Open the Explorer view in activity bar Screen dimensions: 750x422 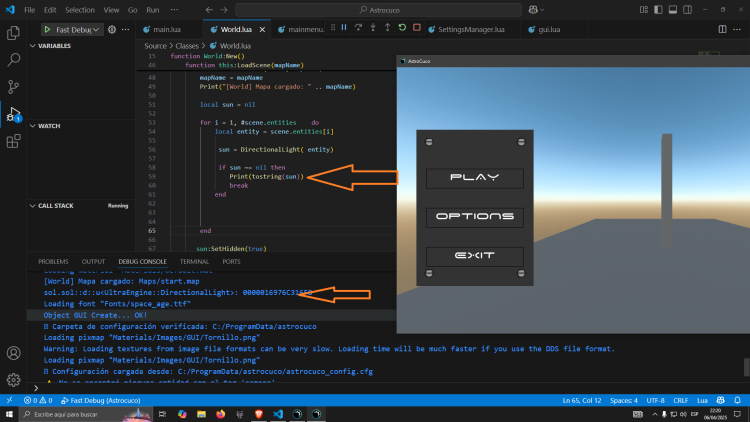point(14,32)
